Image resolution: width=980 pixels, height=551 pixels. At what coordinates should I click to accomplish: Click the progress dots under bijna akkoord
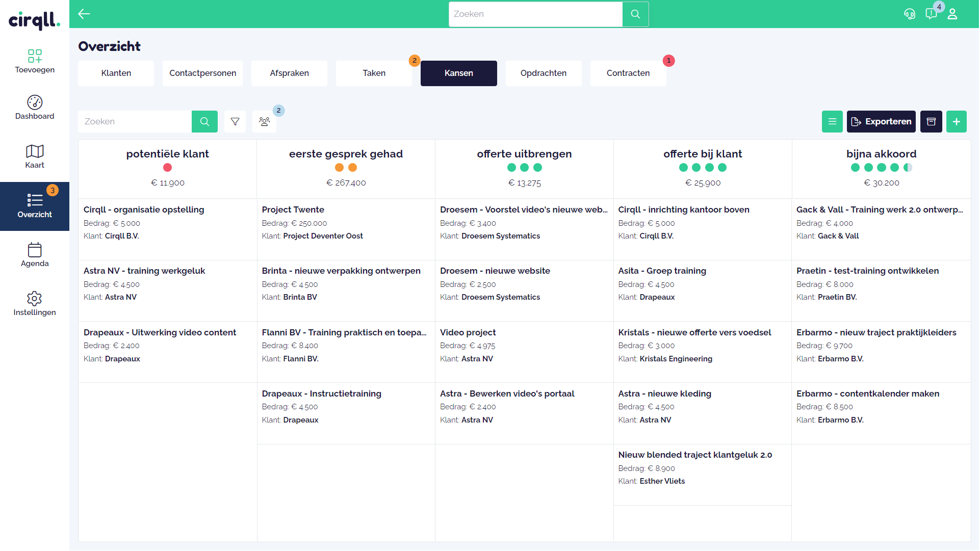(882, 167)
